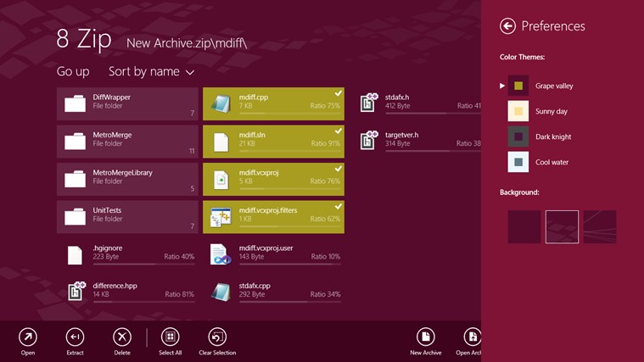Pick the Sunny day color swatch
The height and width of the screenshot is (362, 644).
coord(518,111)
